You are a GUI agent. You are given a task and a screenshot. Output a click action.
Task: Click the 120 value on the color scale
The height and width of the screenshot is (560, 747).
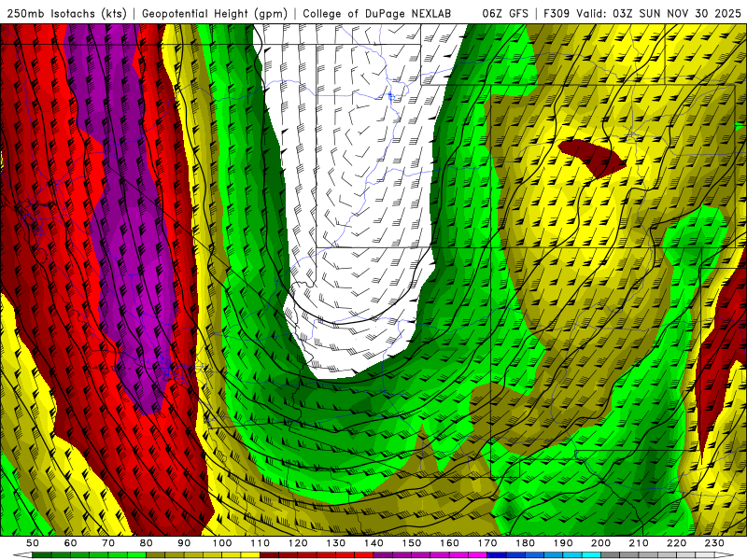[298, 543]
